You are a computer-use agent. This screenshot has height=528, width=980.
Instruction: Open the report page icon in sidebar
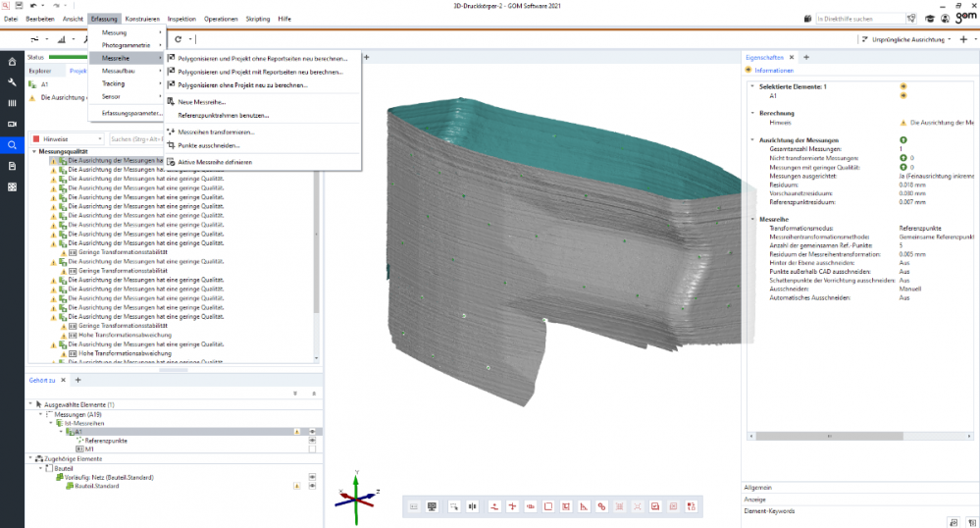tap(12, 166)
